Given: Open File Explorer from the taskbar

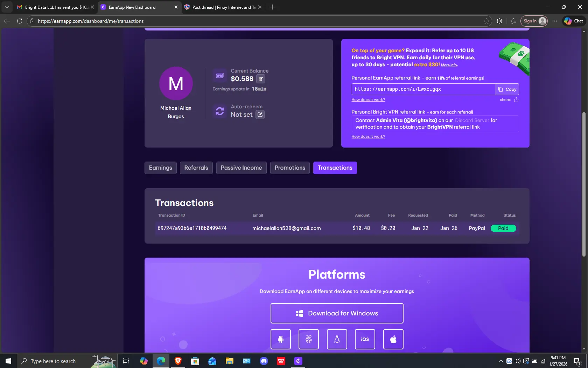Looking at the screenshot, I should [x=229, y=361].
